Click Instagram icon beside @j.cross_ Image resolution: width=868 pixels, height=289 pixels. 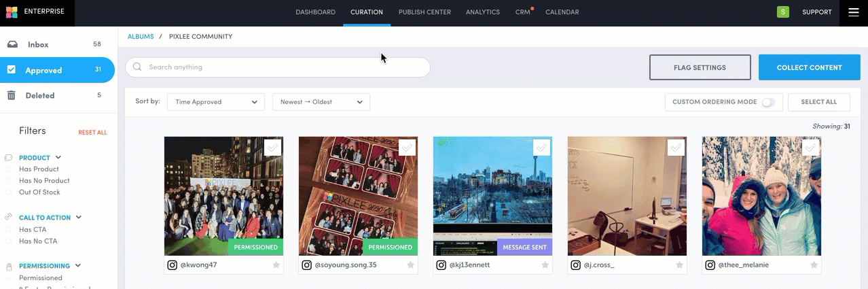(575, 265)
